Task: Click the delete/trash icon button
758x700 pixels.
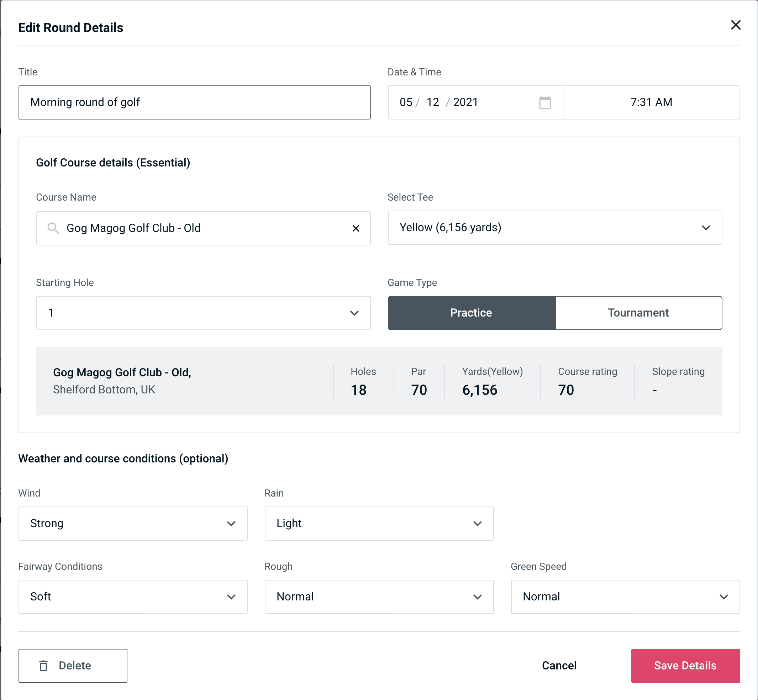Action: (x=44, y=665)
